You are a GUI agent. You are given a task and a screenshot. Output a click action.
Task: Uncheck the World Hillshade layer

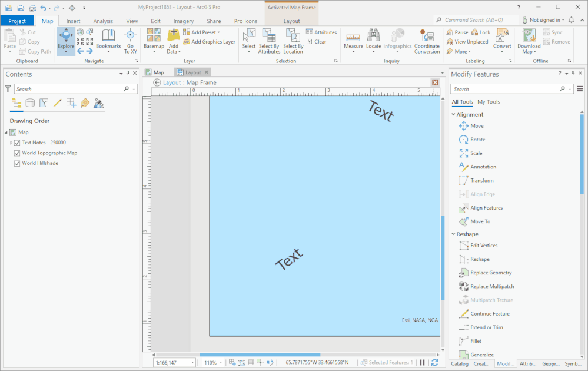point(17,163)
